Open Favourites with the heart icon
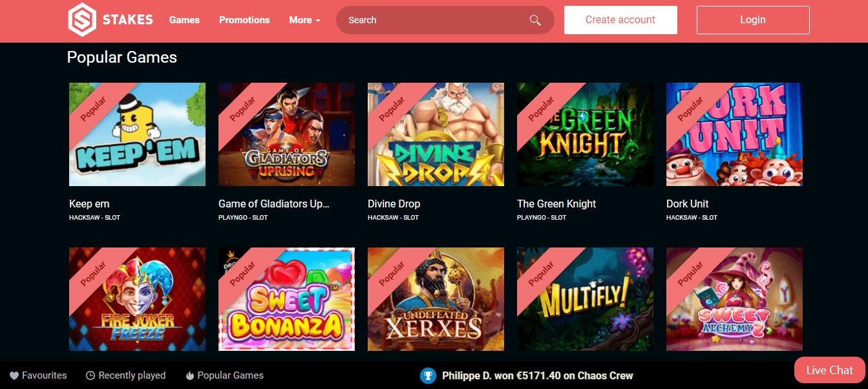868x389 pixels. click(x=14, y=375)
